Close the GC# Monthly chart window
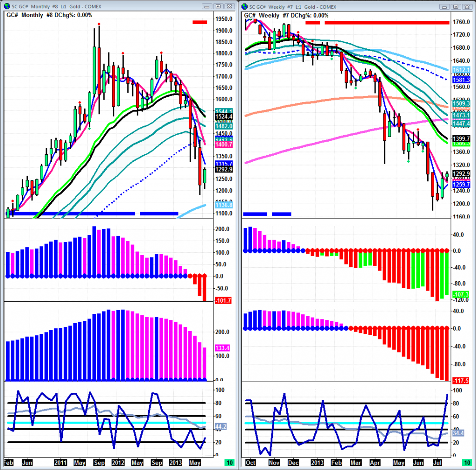The width and height of the screenshot is (476, 470). pos(229,6)
